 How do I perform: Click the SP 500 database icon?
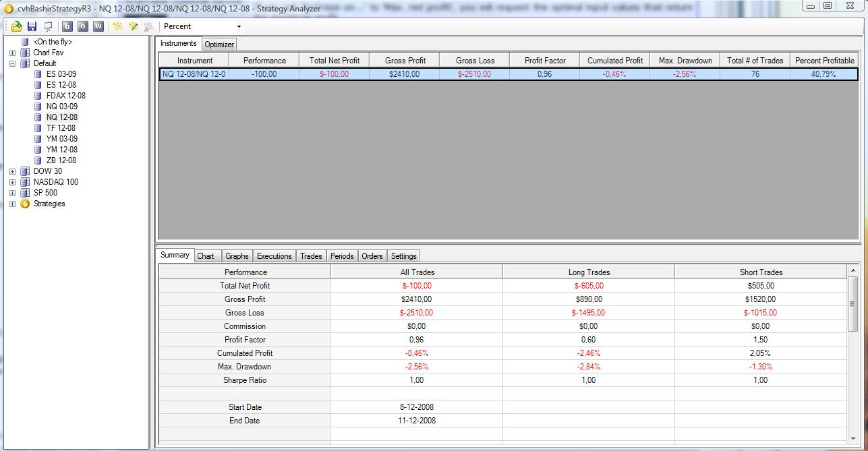pyautogui.click(x=25, y=193)
